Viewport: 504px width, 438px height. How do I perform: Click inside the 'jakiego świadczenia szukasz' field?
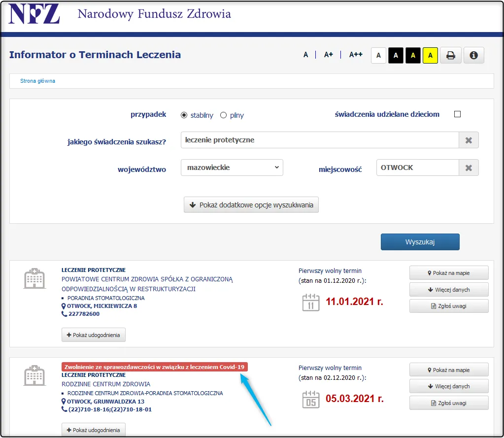tap(320, 140)
